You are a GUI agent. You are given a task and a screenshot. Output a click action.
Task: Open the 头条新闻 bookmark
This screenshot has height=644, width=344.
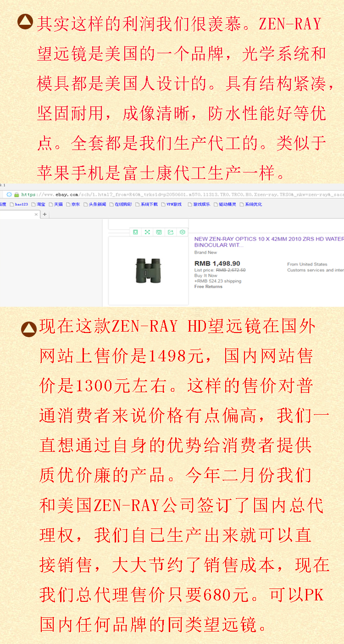click(95, 204)
